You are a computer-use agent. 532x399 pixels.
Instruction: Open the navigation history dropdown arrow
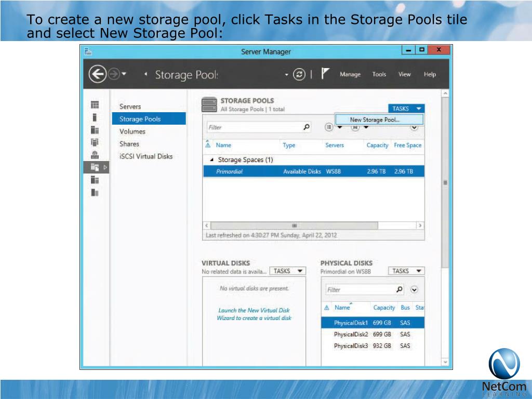[124, 73]
